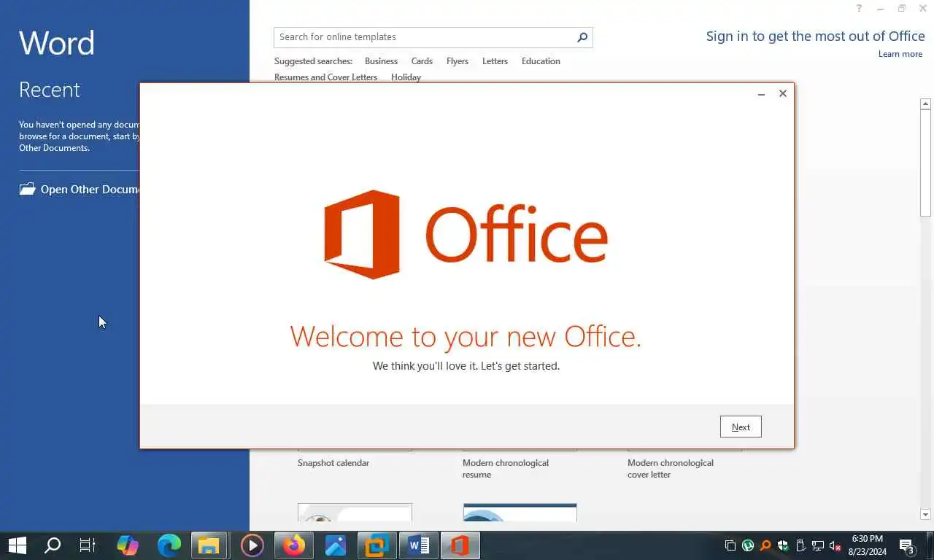Screen dimensions: 934x560
Task: Click the scroll up arrow in template list
Action: 925,104
